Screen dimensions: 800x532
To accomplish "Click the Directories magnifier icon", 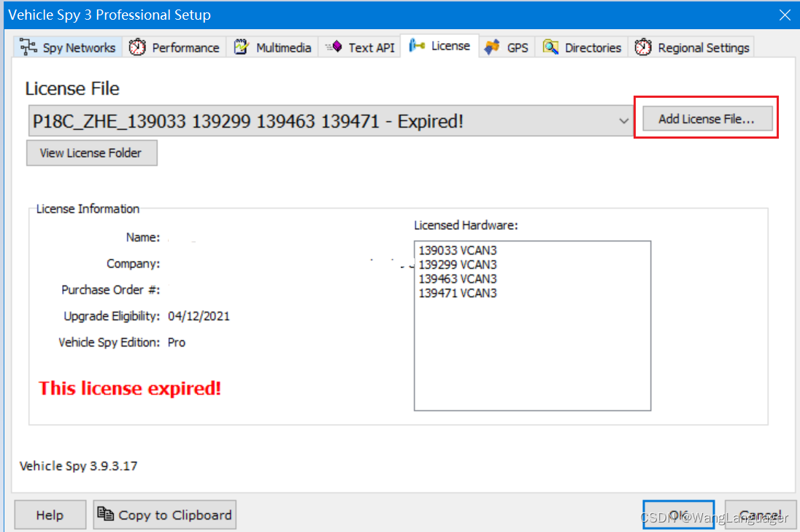I will coord(550,47).
